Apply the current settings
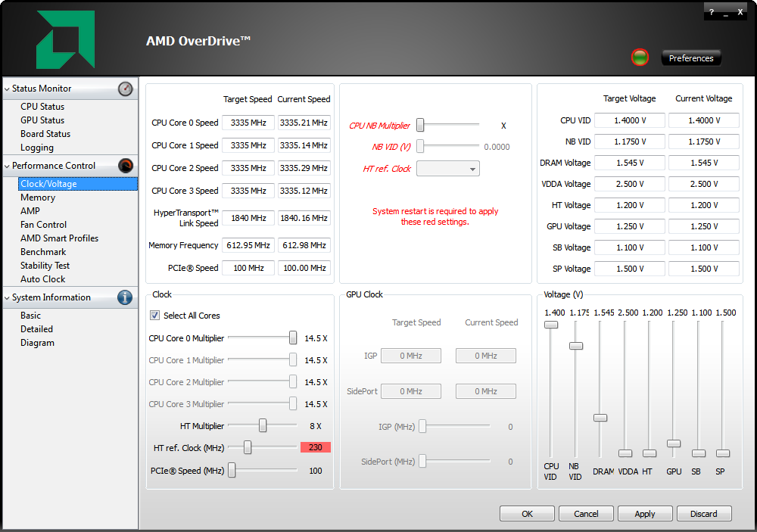Screen dimensions: 757x532 pyautogui.click(x=645, y=514)
